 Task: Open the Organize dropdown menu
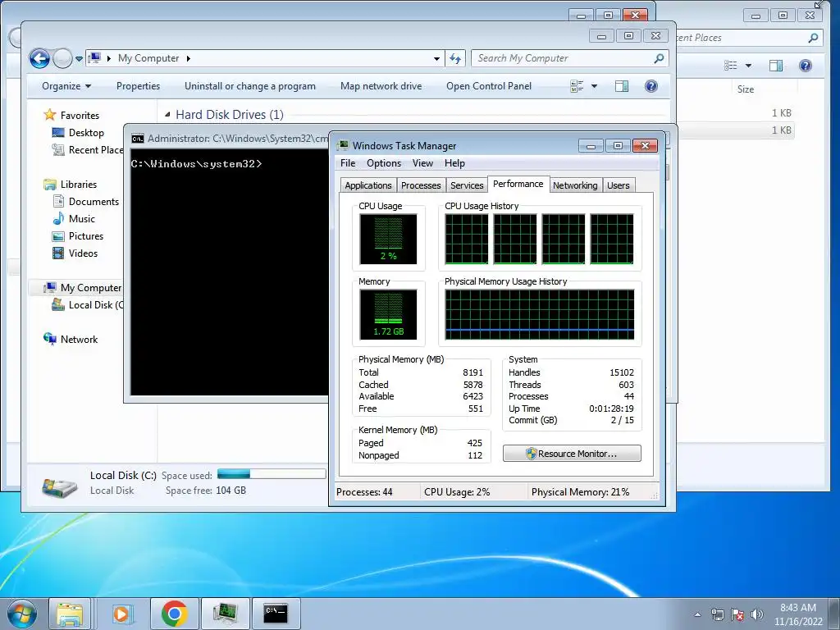click(66, 86)
